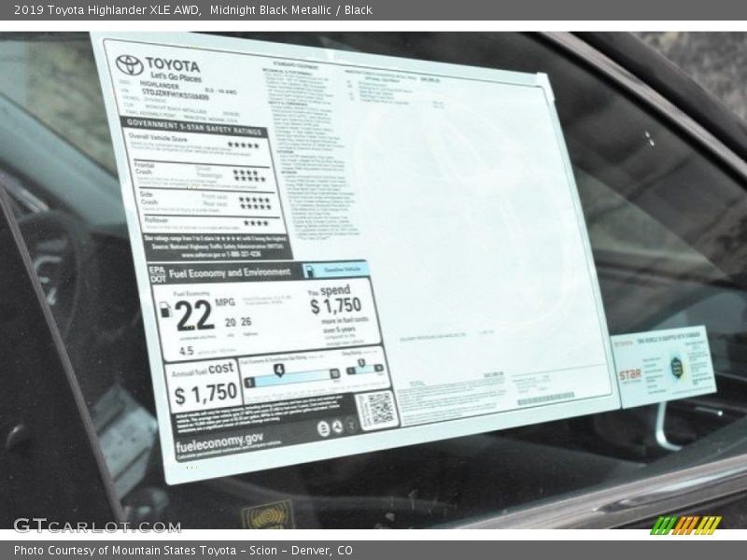747x560 pixels.
Task: Click the city MPG value 20
Action: pyautogui.click(x=230, y=322)
